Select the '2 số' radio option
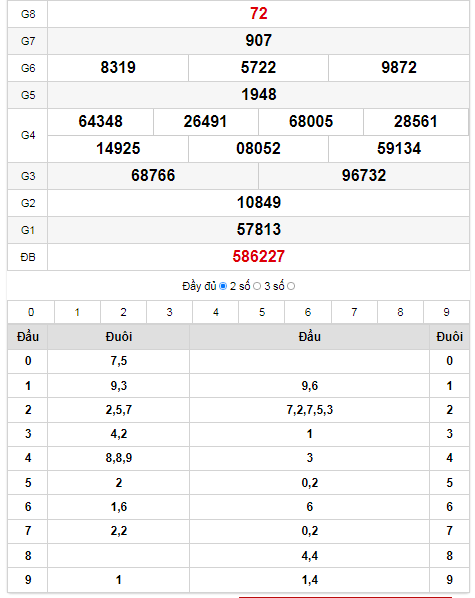The width and height of the screenshot is (475, 598). click(x=257, y=286)
